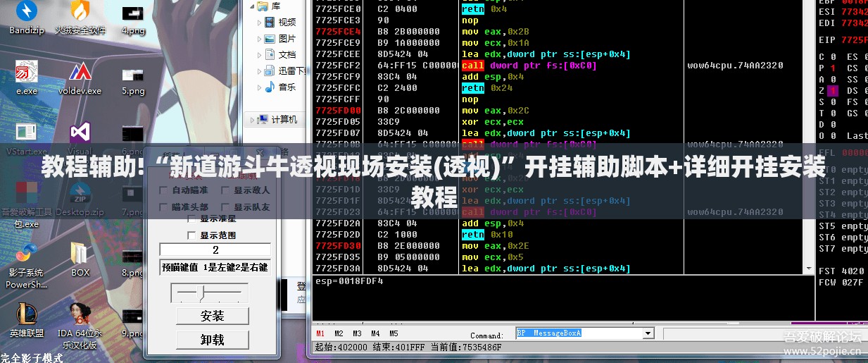Screen dimensions: 868x363
Task: Enable the 自动瞄准 checkbox
Action: [163, 190]
